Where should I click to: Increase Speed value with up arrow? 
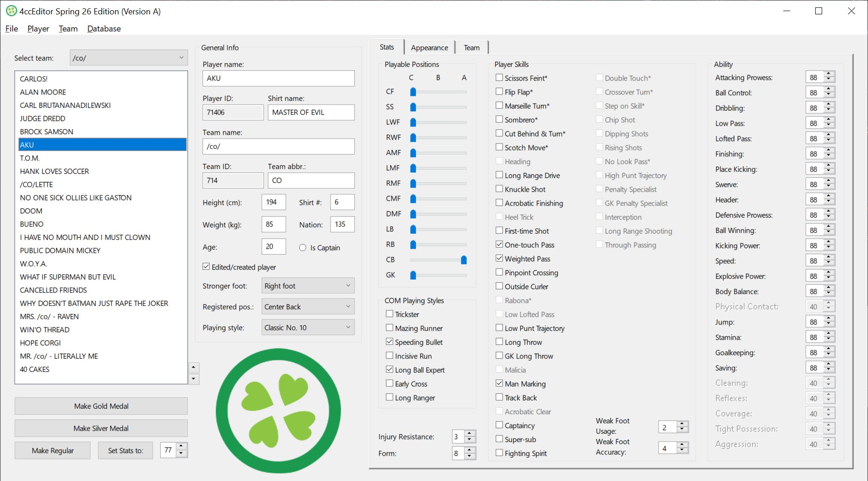[x=830, y=258]
